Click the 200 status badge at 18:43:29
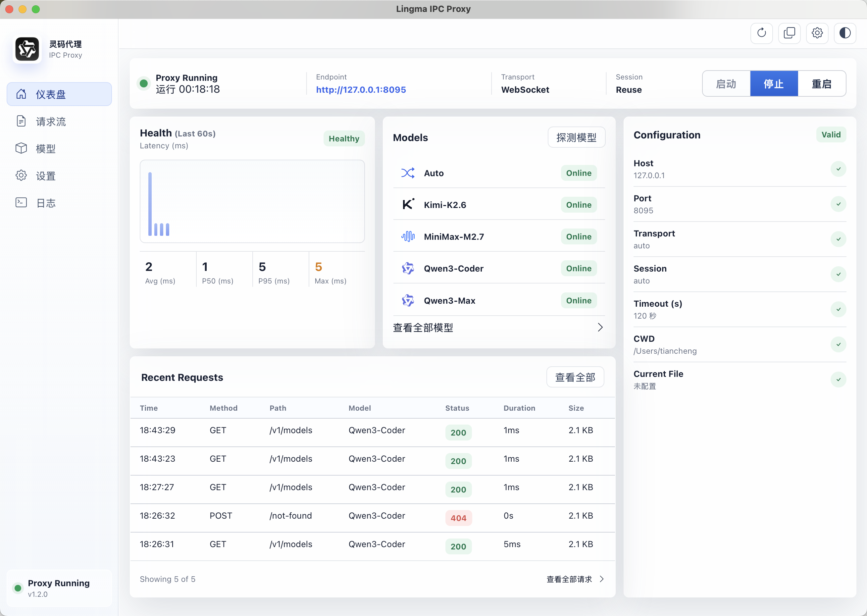This screenshot has width=867, height=616. tap(458, 433)
